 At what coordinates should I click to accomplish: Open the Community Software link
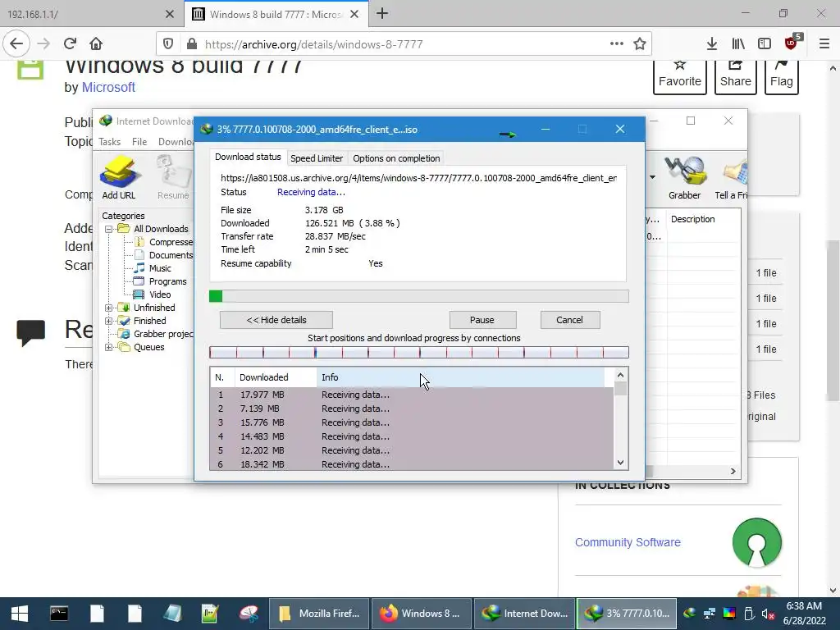click(x=628, y=542)
